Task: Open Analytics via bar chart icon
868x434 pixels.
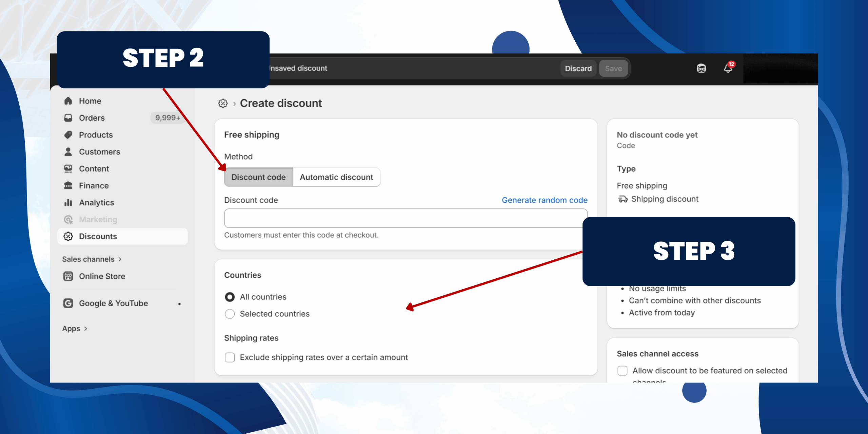Action: pyautogui.click(x=68, y=202)
